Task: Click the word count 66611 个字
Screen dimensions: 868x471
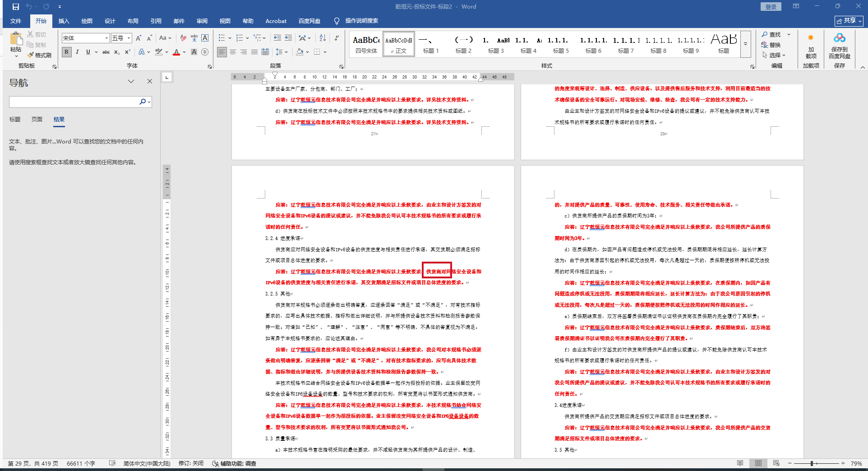Action: (81, 463)
